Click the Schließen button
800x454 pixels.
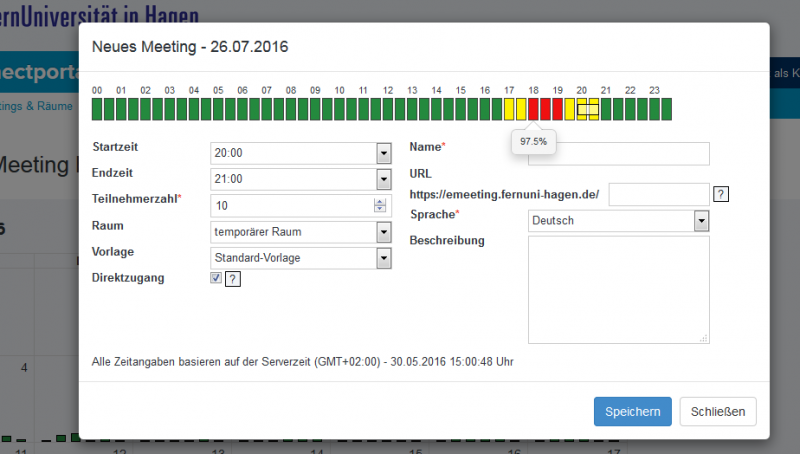(x=718, y=412)
